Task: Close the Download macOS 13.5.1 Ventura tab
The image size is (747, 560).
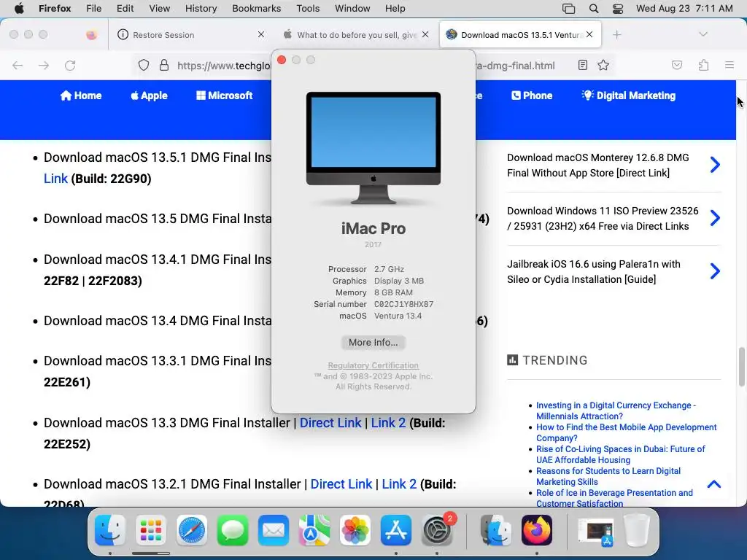Action: click(x=589, y=34)
